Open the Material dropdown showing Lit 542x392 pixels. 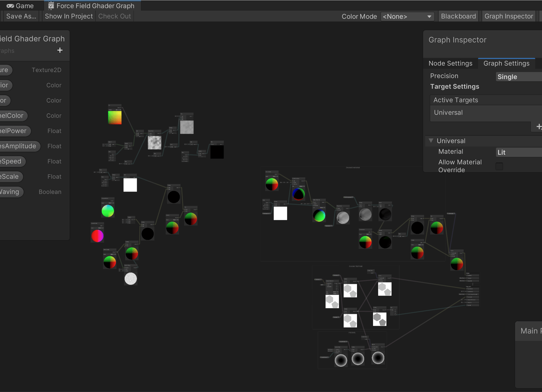519,152
